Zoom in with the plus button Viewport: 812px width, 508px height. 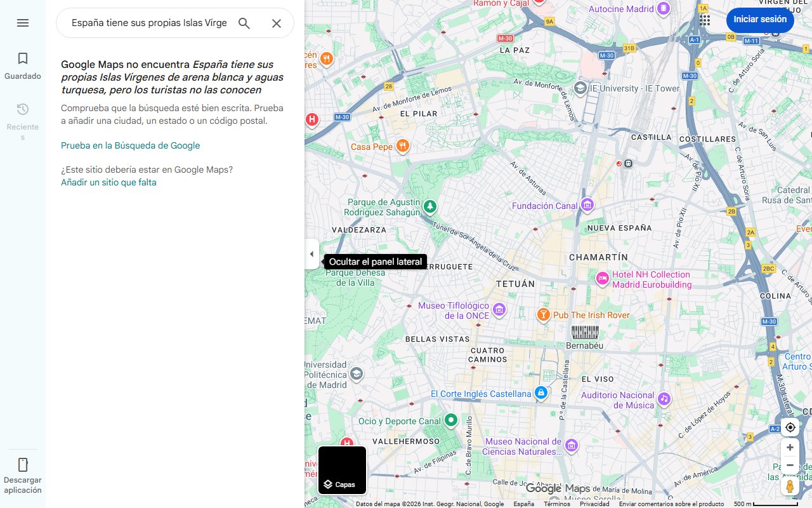(x=790, y=448)
